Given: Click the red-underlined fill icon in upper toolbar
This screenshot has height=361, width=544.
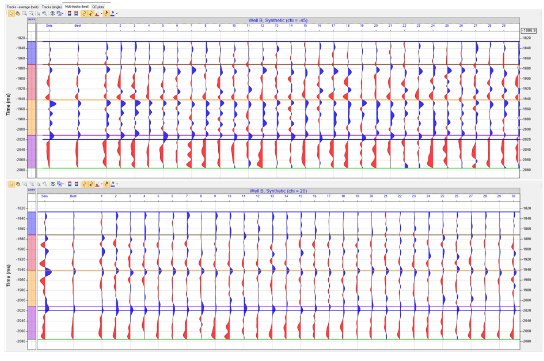Looking at the screenshot, I should [97, 14].
